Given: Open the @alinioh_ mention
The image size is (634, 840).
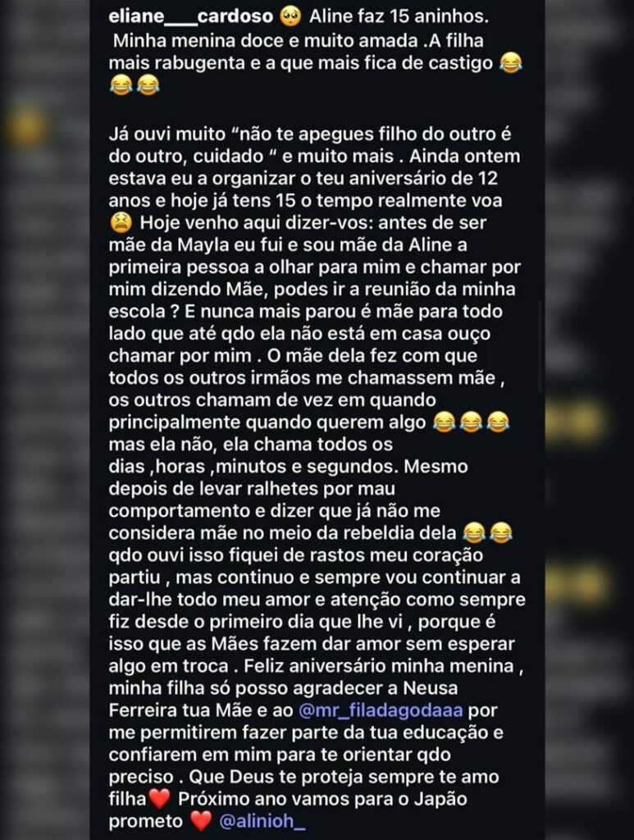Looking at the screenshot, I should coord(262,821).
